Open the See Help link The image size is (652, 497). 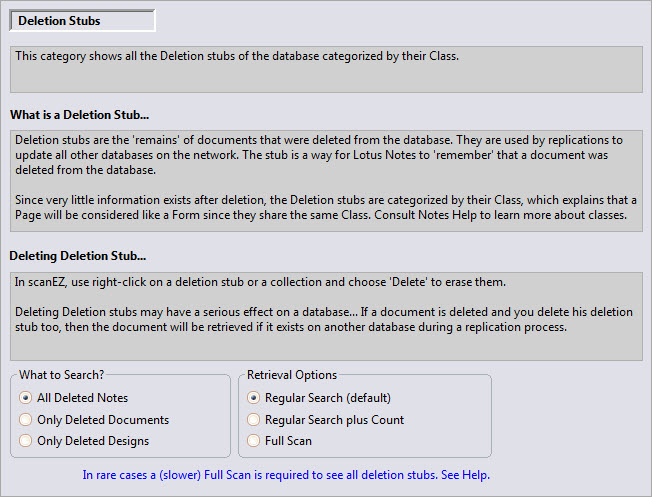(x=465, y=475)
